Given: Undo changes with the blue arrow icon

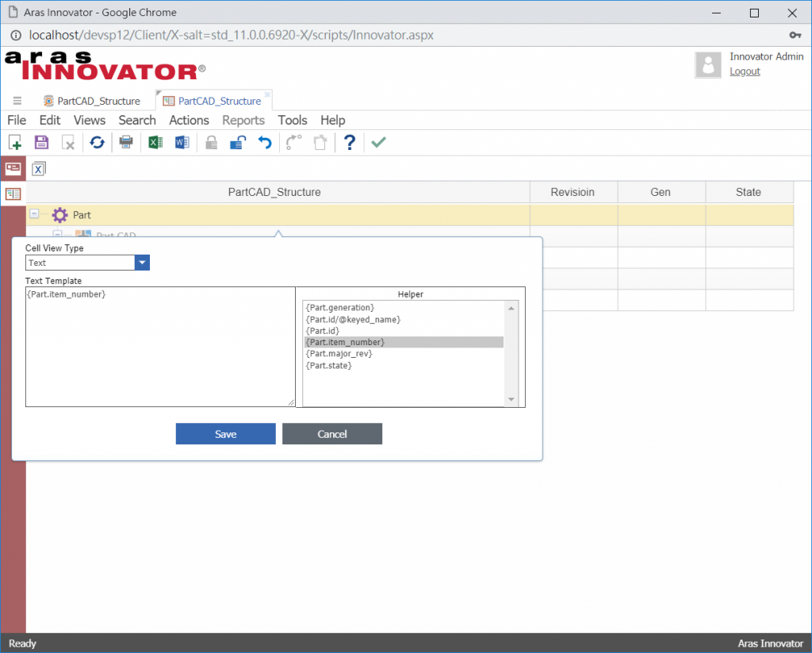Looking at the screenshot, I should tap(265, 142).
